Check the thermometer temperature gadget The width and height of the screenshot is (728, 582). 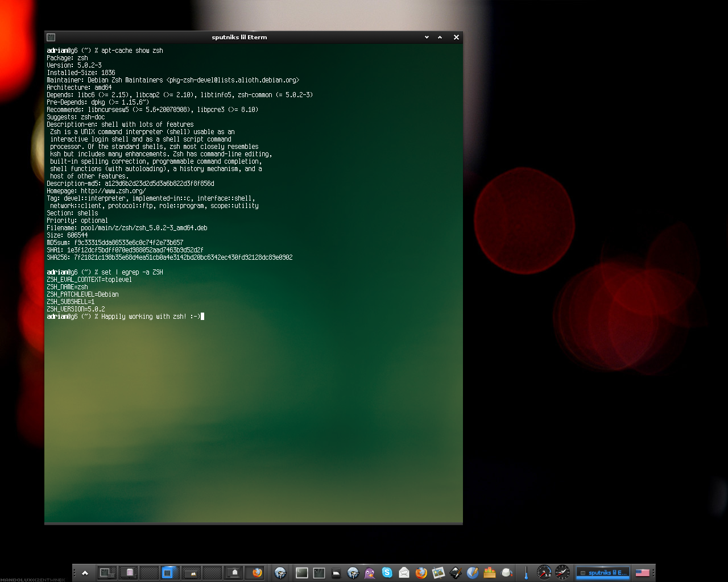tap(526, 573)
